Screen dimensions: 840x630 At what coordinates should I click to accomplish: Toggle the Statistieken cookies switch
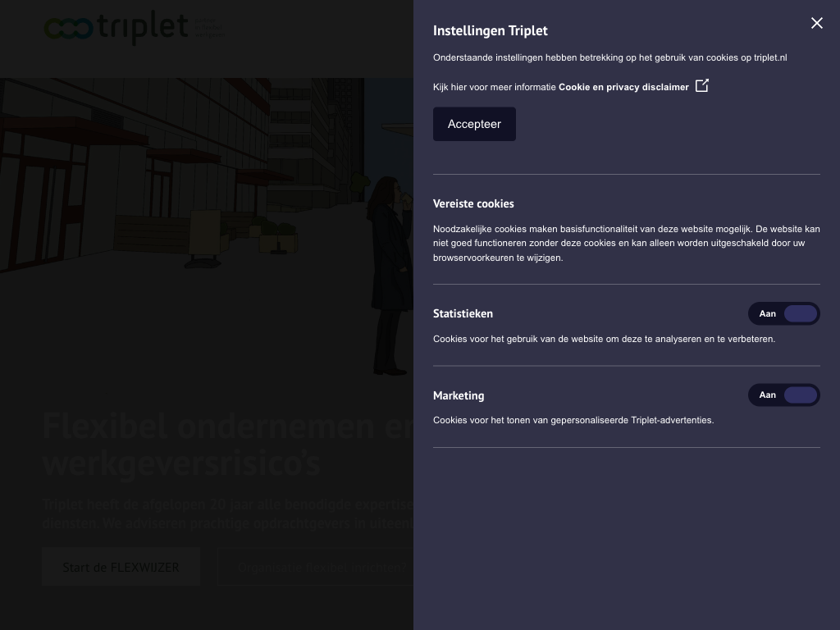783,313
